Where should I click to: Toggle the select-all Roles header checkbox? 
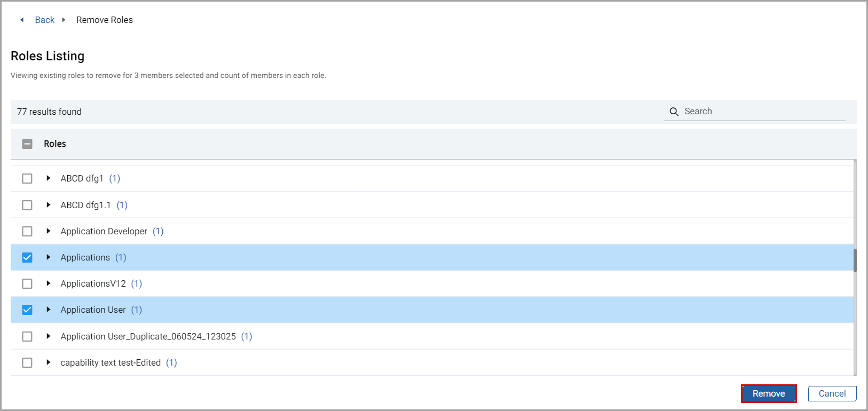pyautogui.click(x=27, y=144)
